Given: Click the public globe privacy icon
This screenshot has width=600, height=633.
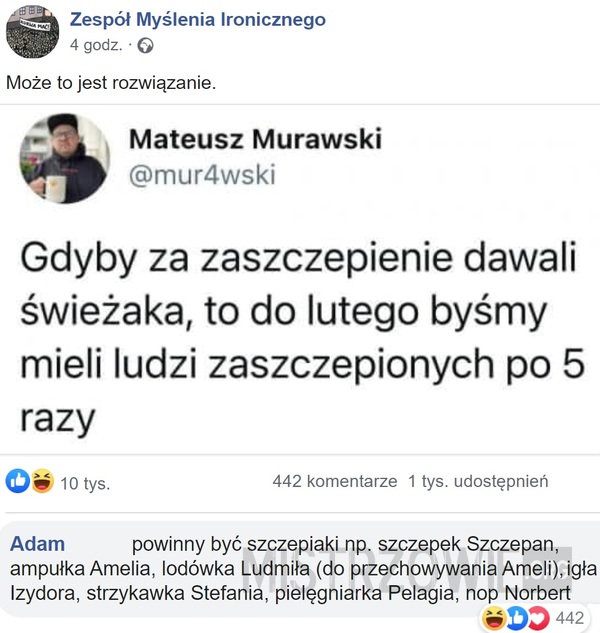Looking at the screenshot, I should (x=145, y=46).
